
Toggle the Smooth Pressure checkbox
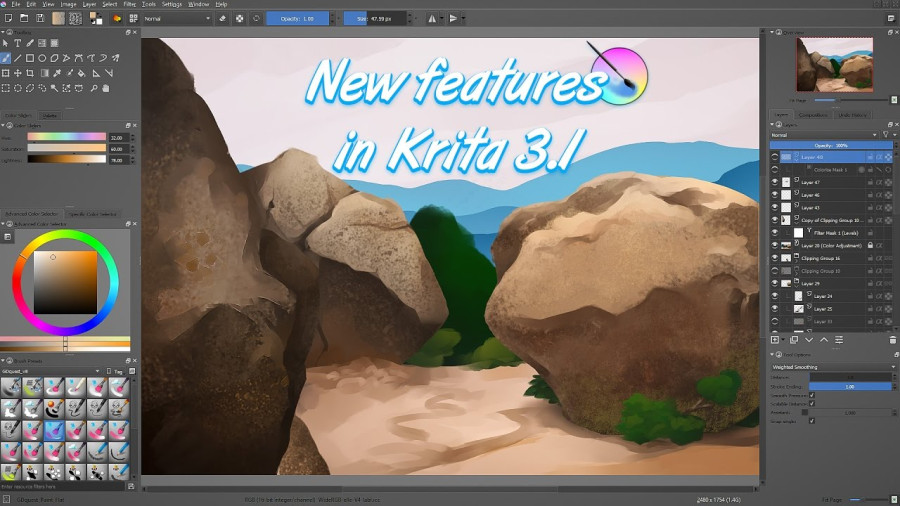[812, 395]
